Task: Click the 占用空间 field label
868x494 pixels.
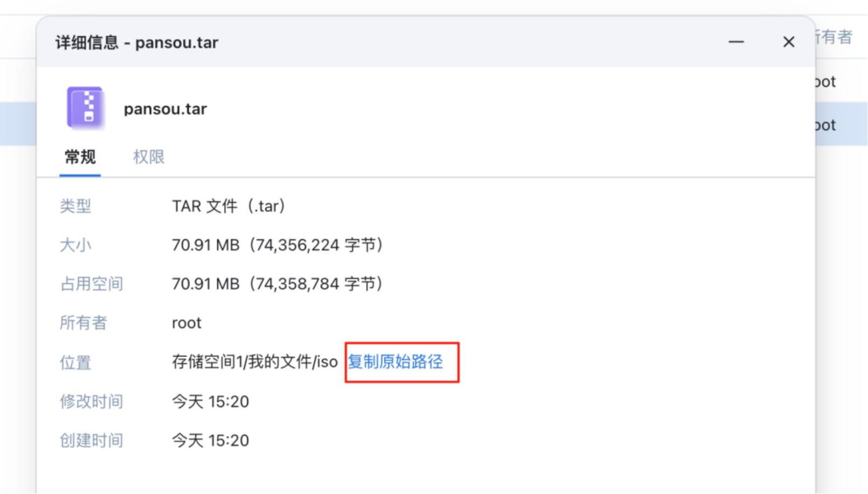Action: (92, 284)
